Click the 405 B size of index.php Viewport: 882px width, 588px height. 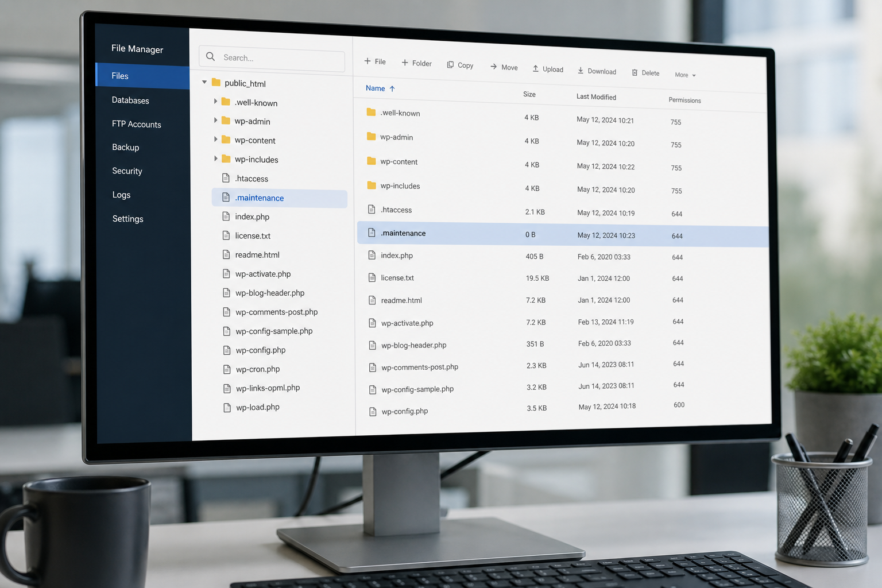[x=534, y=257]
